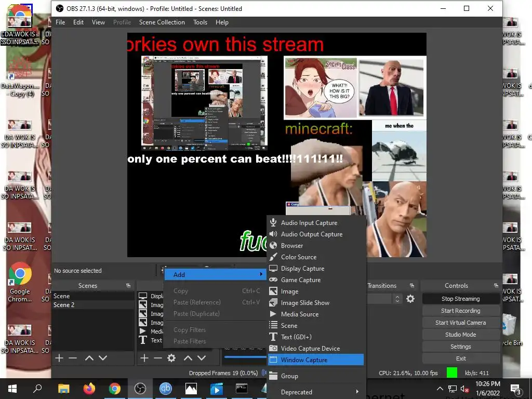Open Firefox from the taskbar

tap(89, 389)
